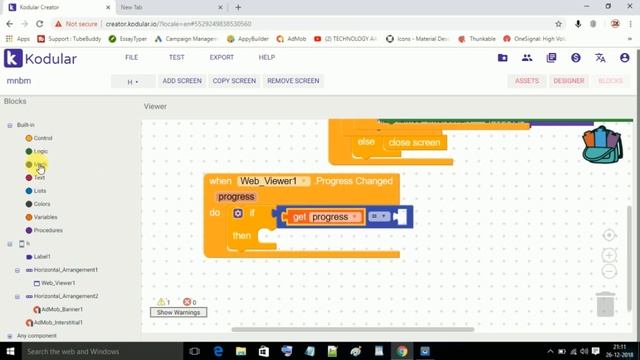The height and width of the screenshot is (360, 640).
Task: Click the if block mutator gear icon
Action: coord(238,213)
